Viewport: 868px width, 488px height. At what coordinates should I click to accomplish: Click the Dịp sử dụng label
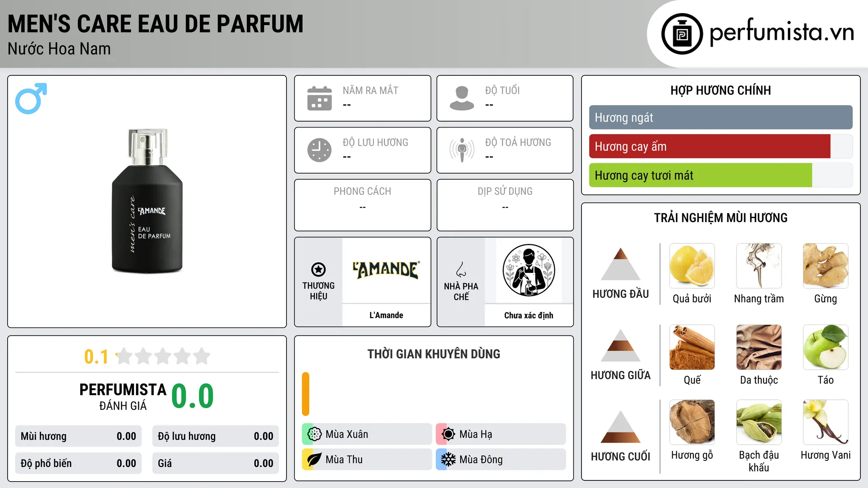(x=505, y=191)
